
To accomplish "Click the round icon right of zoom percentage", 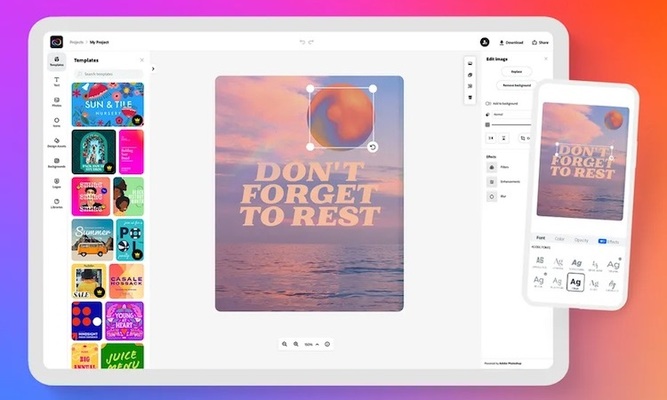I will pyautogui.click(x=327, y=344).
